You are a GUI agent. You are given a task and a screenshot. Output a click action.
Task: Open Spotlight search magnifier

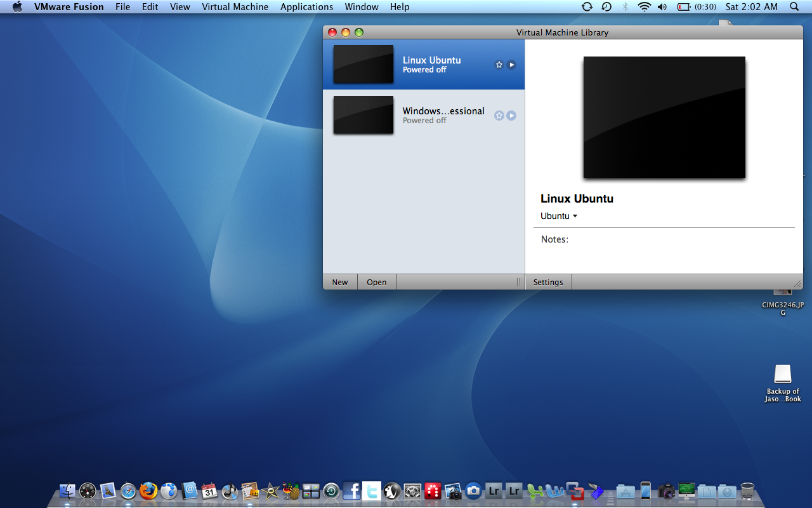(x=794, y=7)
